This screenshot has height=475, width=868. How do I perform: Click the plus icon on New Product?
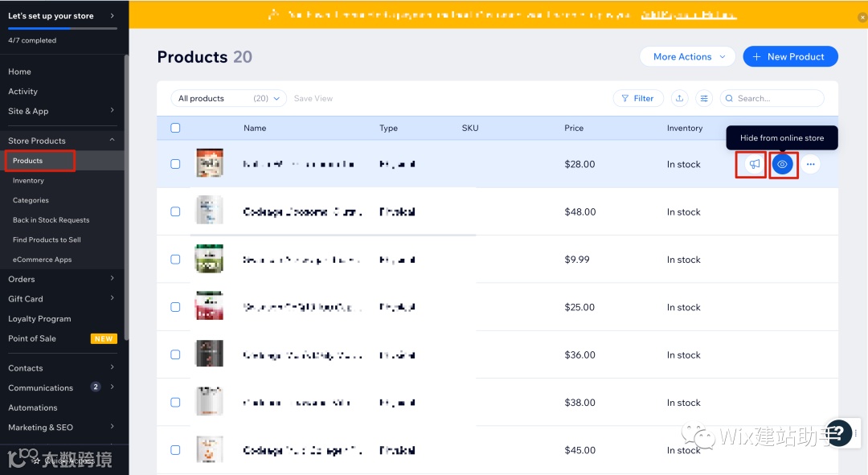pyautogui.click(x=756, y=57)
